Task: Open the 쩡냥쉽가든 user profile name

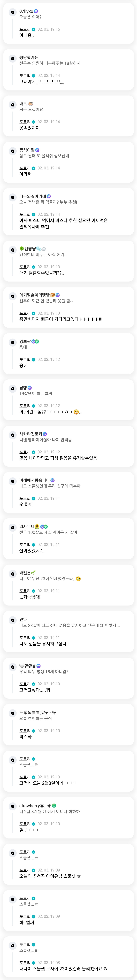Action: (29, 58)
